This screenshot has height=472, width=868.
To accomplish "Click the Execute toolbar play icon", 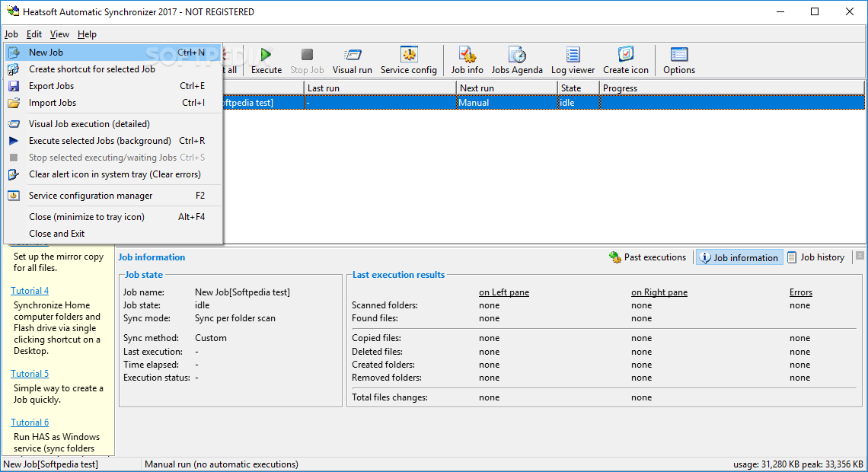I will (266, 54).
